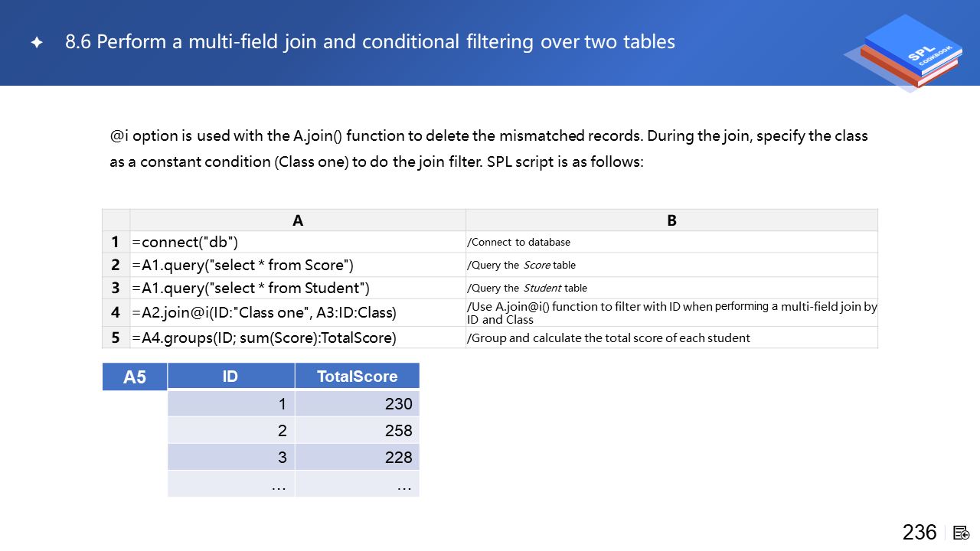Click column B header of script table
Screen dimensions: 980x551
671,220
